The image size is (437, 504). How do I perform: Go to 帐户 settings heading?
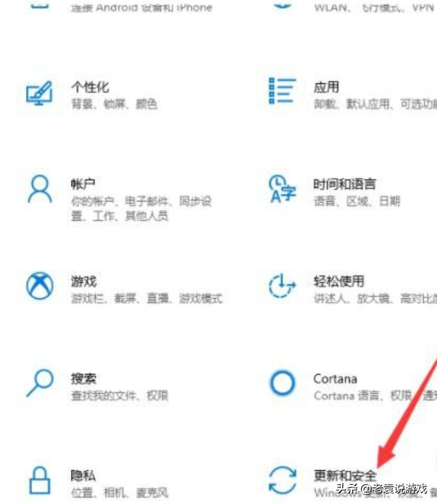pyautogui.click(x=83, y=184)
